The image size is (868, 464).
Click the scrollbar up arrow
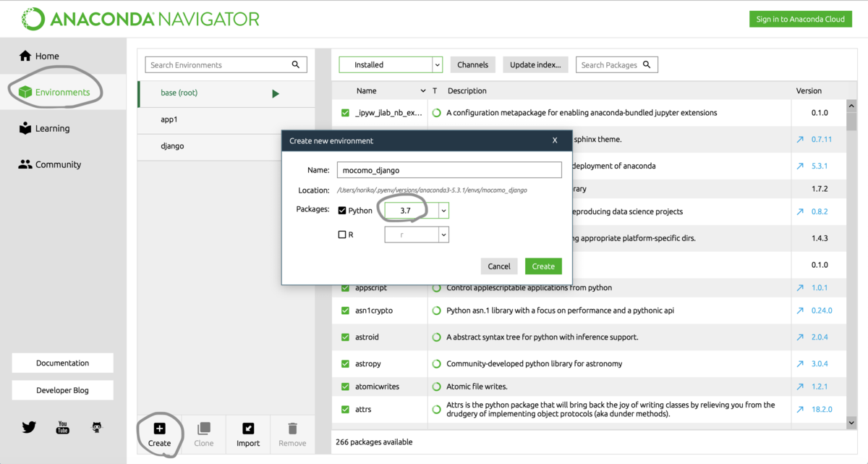pyautogui.click(x=851, y=106)
